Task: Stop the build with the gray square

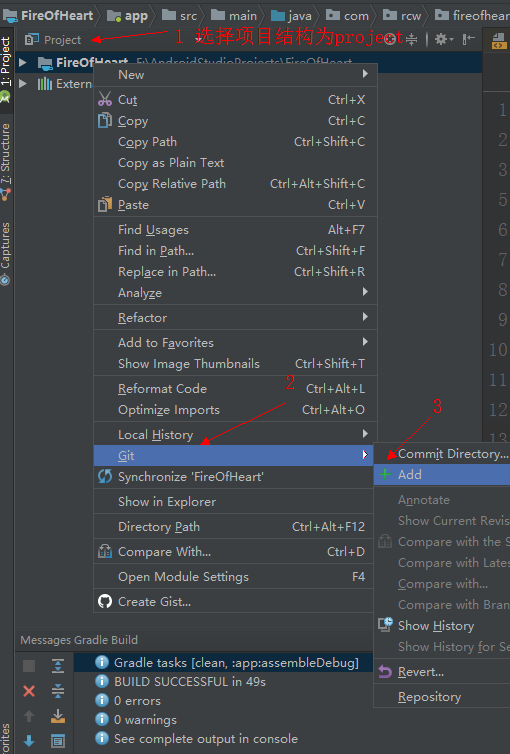Action: click(x=29, y=666)
